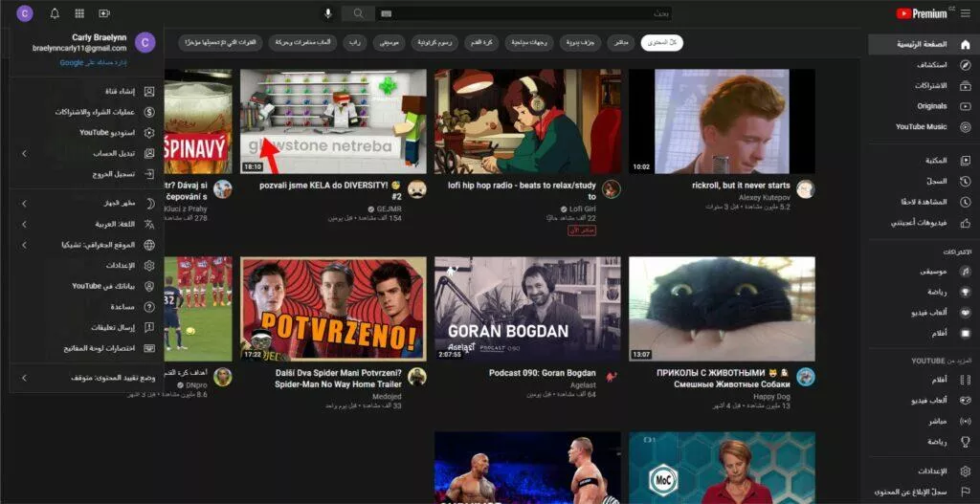Click the Settings gear in bottom of sidebar
This screenshot has width=980, height=504.
pos(966,471)
